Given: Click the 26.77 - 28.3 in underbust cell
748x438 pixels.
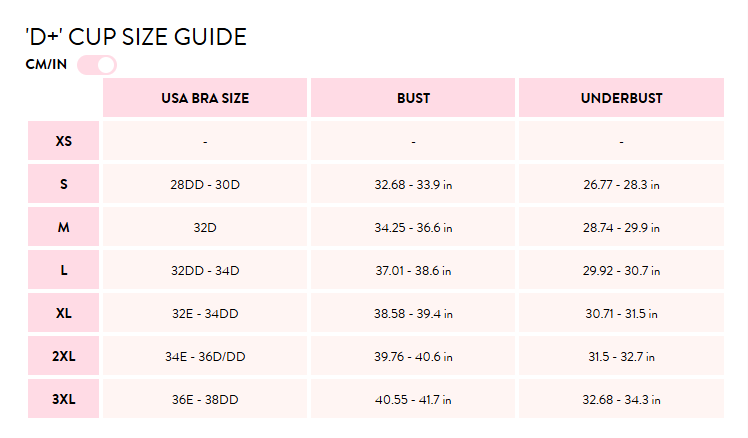Looking at the screenshot, I should point(622,184).
